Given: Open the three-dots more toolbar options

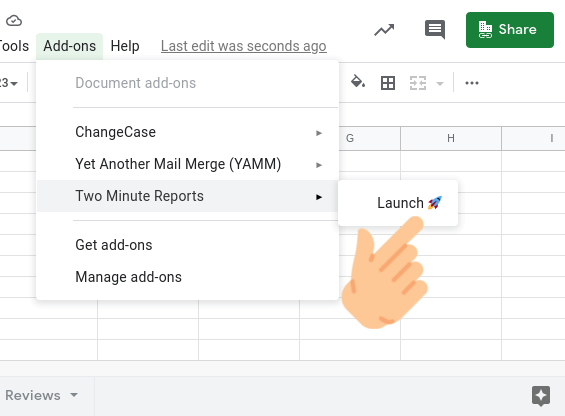Looking at the screenshot, I should pyautogui.click(x=472, y=83).
